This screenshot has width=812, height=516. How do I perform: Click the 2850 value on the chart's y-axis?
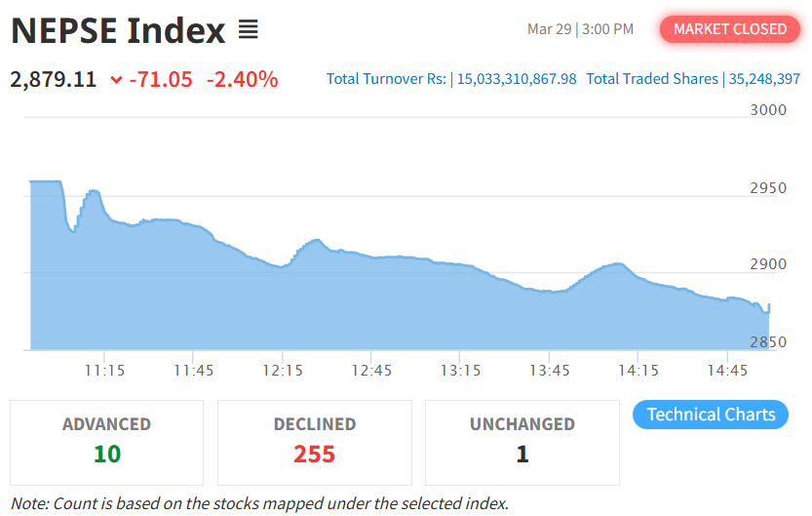(x=767, y=342)
